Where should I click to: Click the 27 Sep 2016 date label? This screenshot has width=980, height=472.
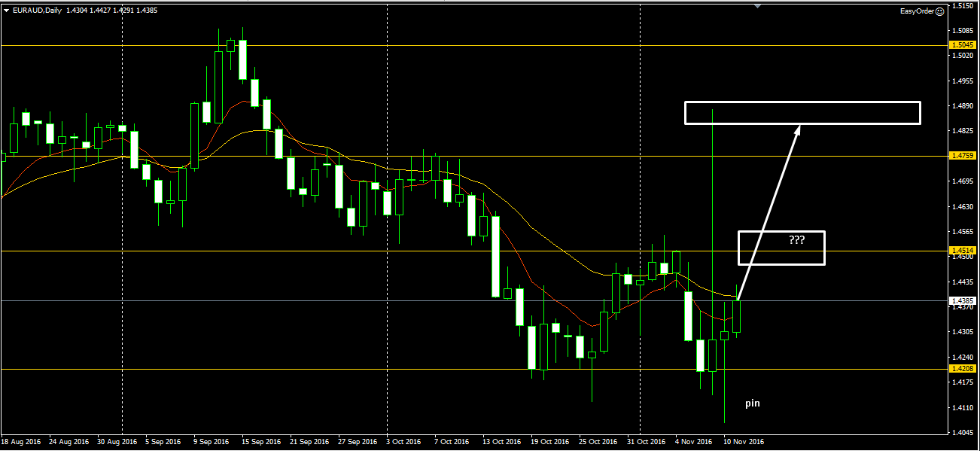point(358,442)
